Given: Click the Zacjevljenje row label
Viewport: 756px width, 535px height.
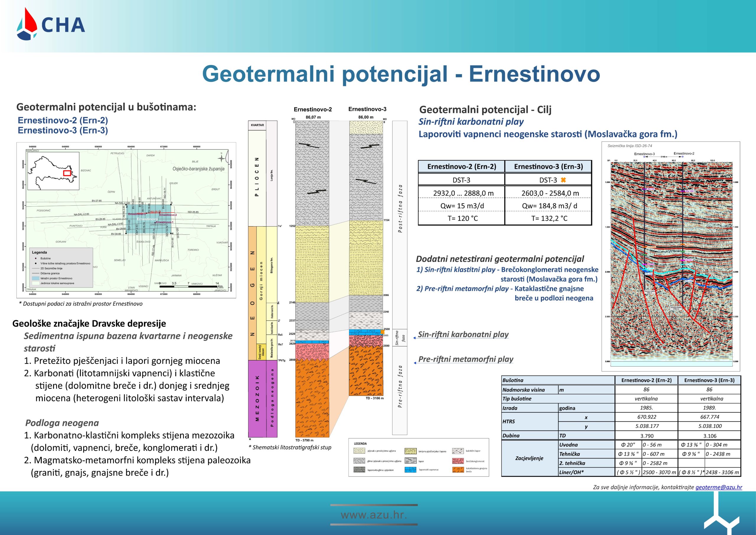Looking at the screenshot, I should 529,458.
